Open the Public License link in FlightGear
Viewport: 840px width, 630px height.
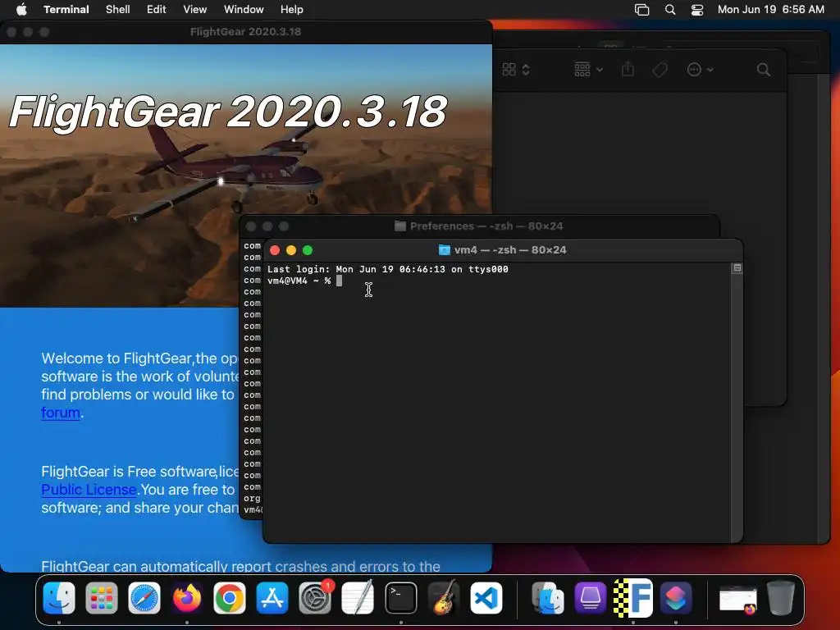tap(89, 490)
